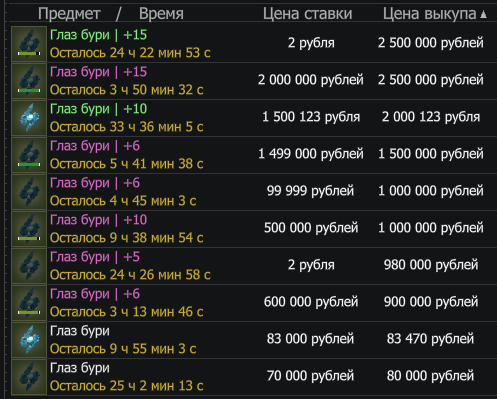Click item icon of green +15 lot
Screen dimensions: 497x399
29,44
